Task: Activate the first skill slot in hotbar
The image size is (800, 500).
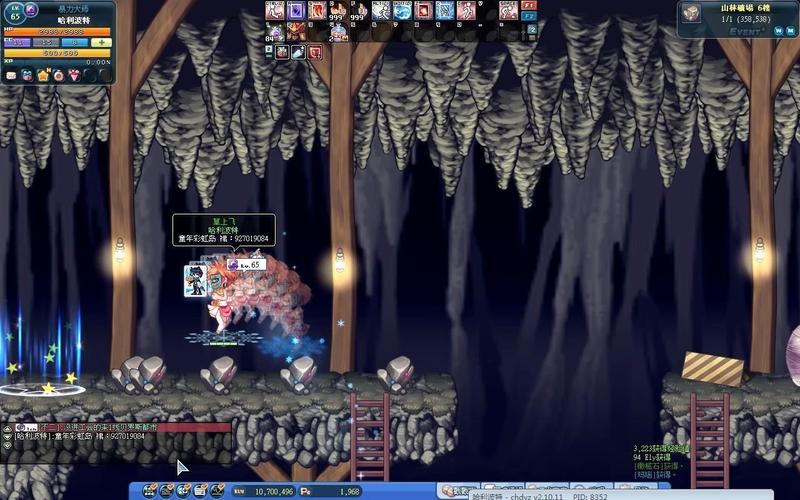Action: click(x=274, y=11)
